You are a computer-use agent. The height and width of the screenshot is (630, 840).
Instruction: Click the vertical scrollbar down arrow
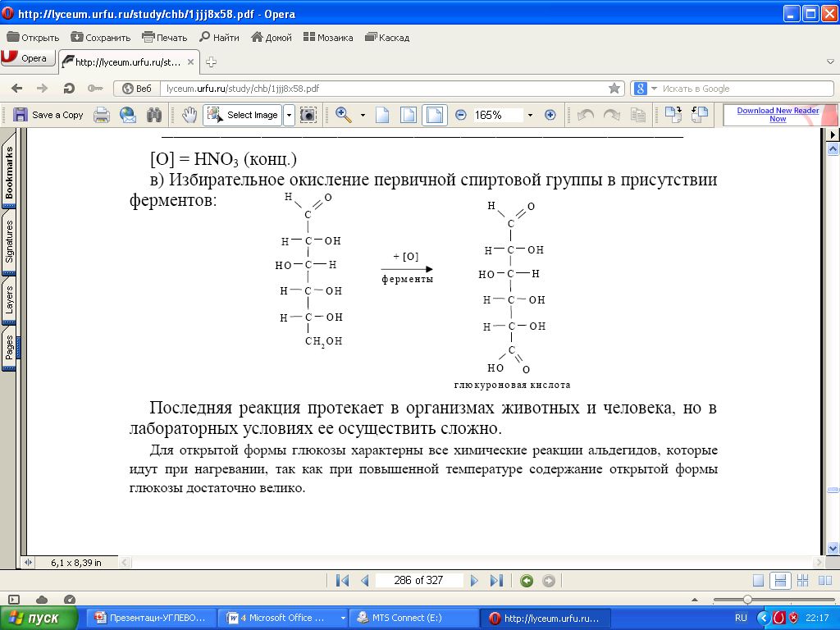click(x=833, y=548)
